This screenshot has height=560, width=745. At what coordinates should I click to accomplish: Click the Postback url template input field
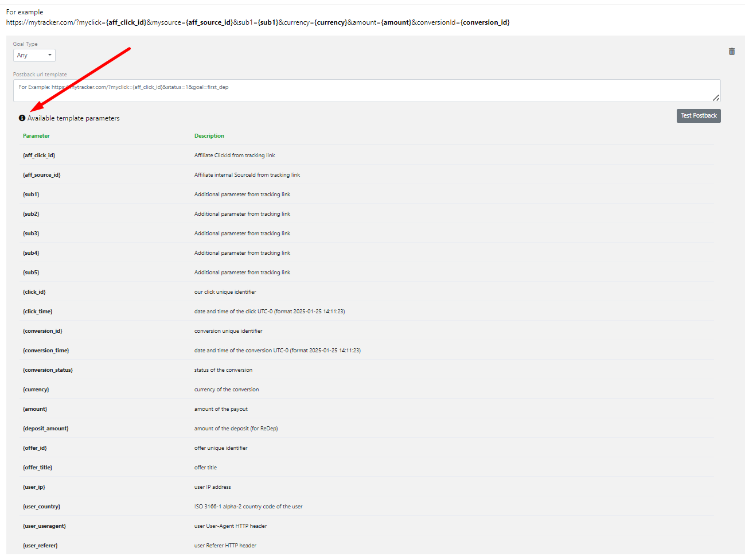(366, 91)
